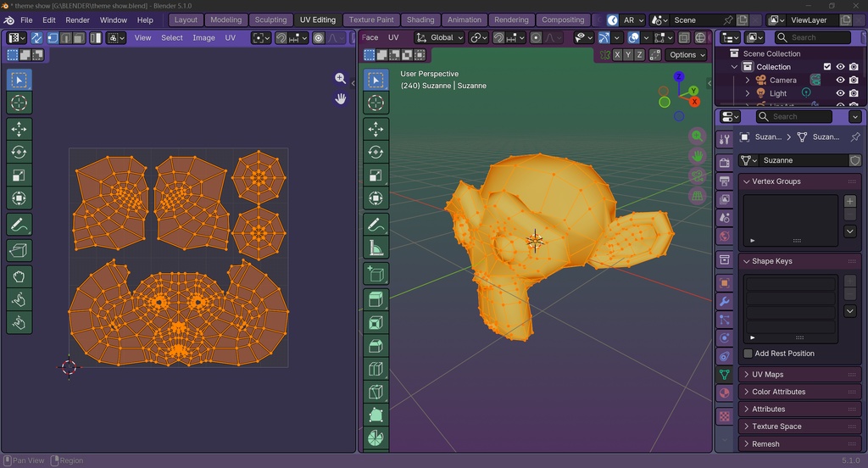Viewport: 868px width, 468px height.
Task: Select the Bevel tool in 3D viewport
Action: click(376, 346)
